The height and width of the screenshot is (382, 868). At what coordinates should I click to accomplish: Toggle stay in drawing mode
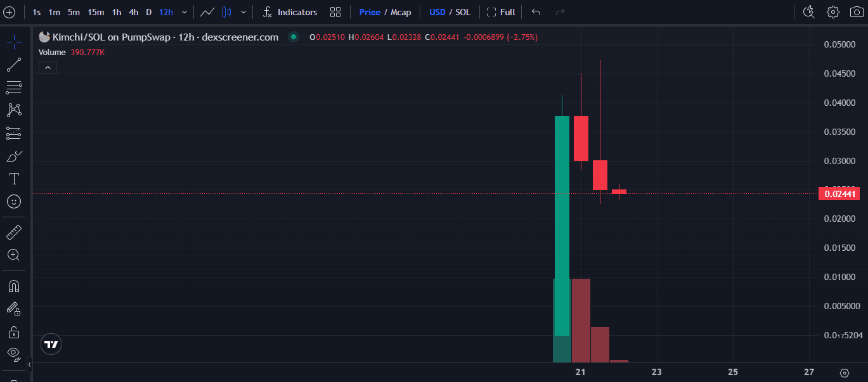(14, 309)
